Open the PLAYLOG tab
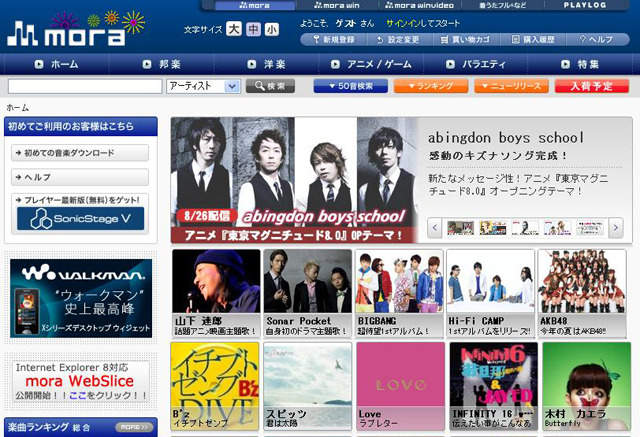Image resolution: width=640 pixels, height=437 pixels. point(585,5)
